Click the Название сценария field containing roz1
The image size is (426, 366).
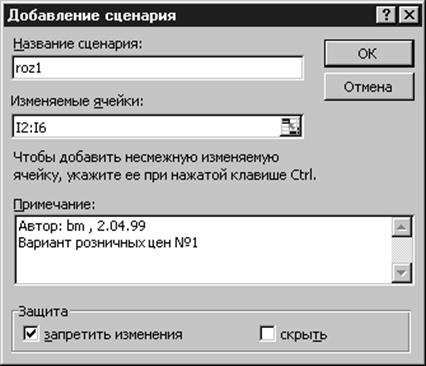(x=158, y=68)
